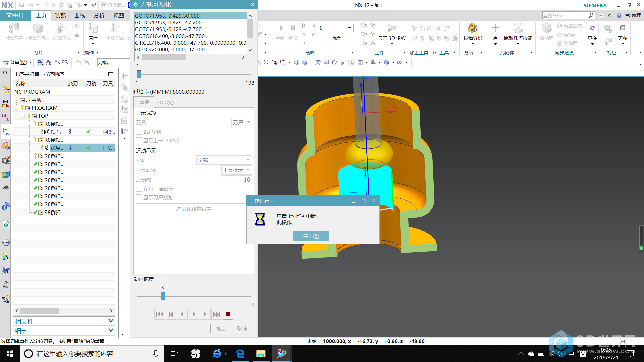Viewport: 644px width, 362px height.
Task: Click the Point (点) plus icon
Action: (495, 28)
